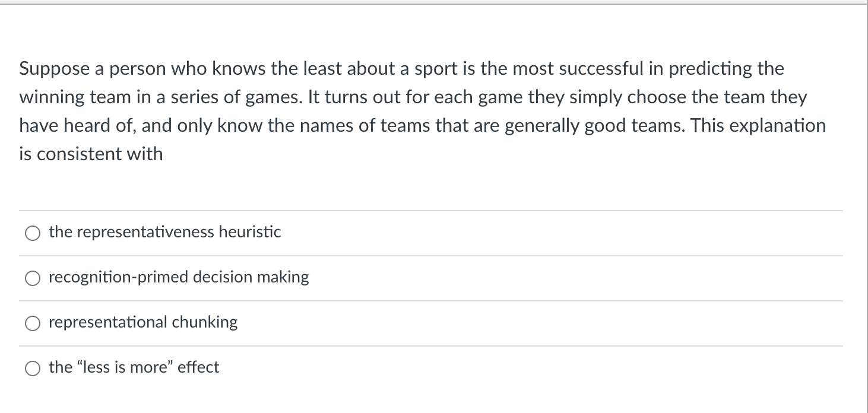Click the "less is more" effect answer label

(x=134, y=367)
